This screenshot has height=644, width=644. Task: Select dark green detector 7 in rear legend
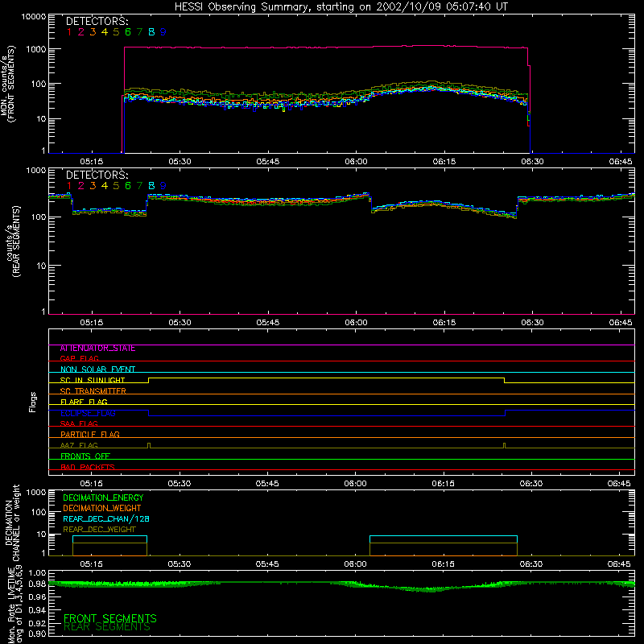coord(139,186)
